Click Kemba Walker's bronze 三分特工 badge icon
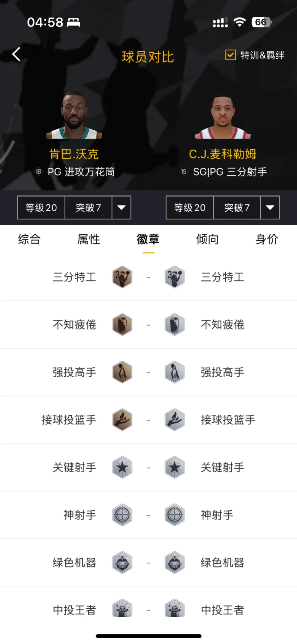 (123, 277)
